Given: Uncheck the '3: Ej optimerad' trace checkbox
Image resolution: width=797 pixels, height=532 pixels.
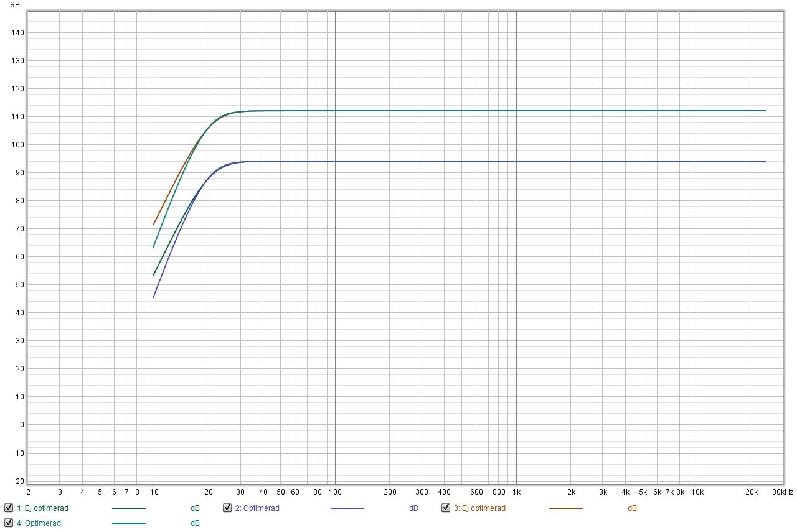Looking at the screenshot, I should coord(446,508).
